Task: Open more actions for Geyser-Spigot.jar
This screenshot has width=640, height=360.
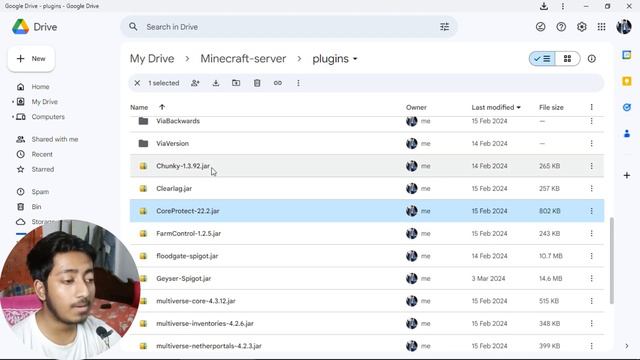Action: pos(591,278)
